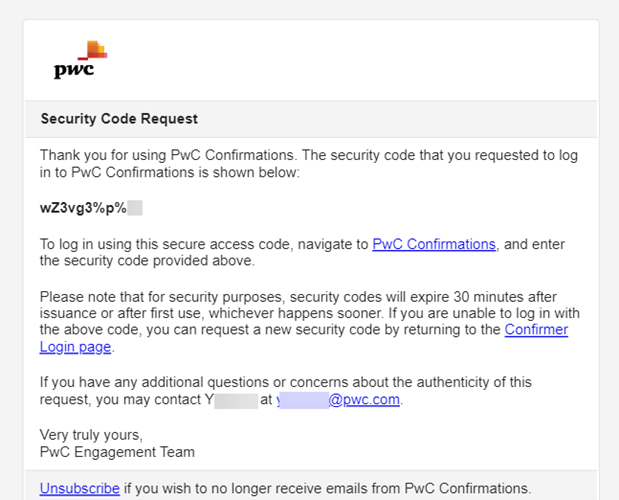619x500 pixels.
Task: Click the 'Please note that for security purposes' paragraph
Action: point(310,322)
